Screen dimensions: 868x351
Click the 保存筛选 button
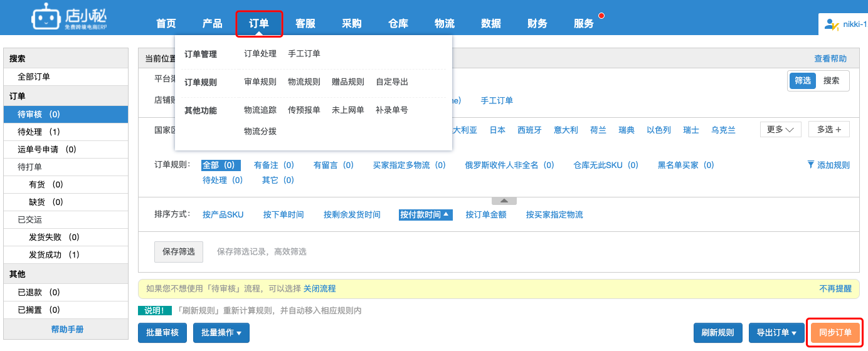tap(179, 251)
